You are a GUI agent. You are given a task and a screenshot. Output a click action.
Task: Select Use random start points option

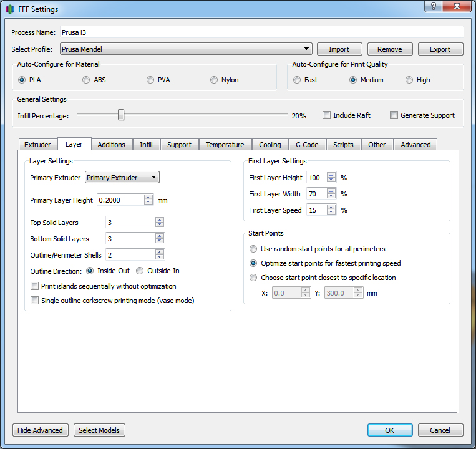click(253, 249)
